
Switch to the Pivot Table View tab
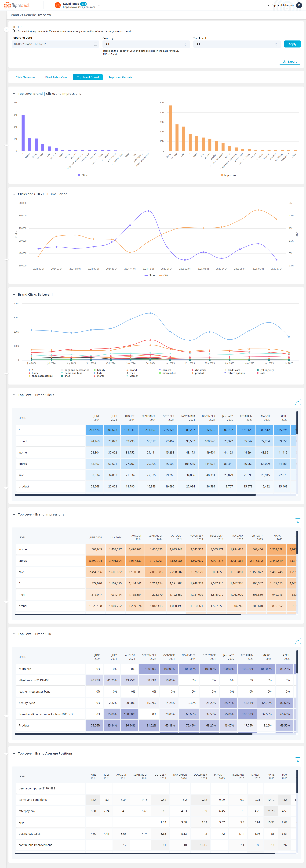coord(56,77)
